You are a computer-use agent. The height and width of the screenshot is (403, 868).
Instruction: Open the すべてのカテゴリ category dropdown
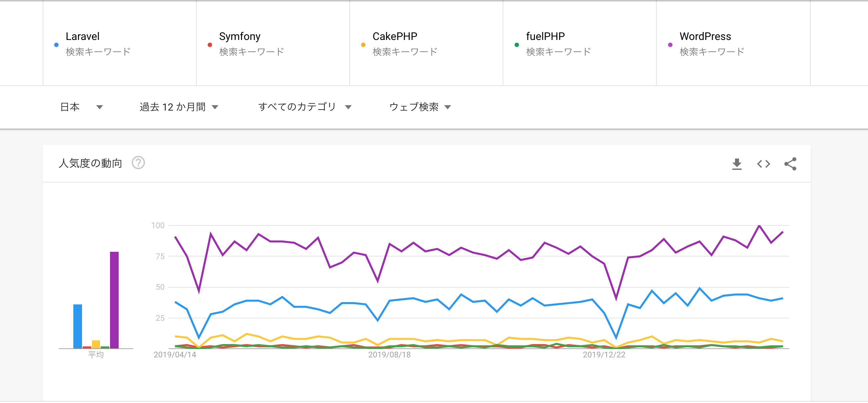pos(305,107)
